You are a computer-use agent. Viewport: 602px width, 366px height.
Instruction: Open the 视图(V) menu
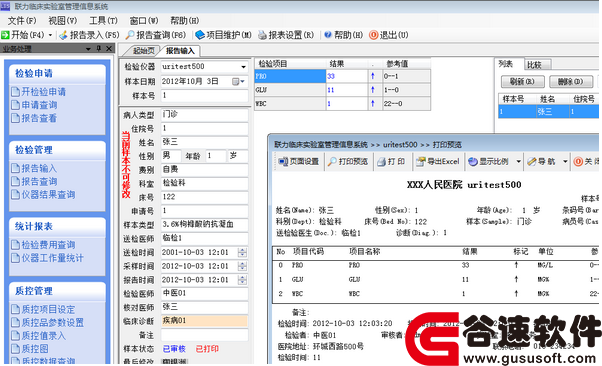63,21
